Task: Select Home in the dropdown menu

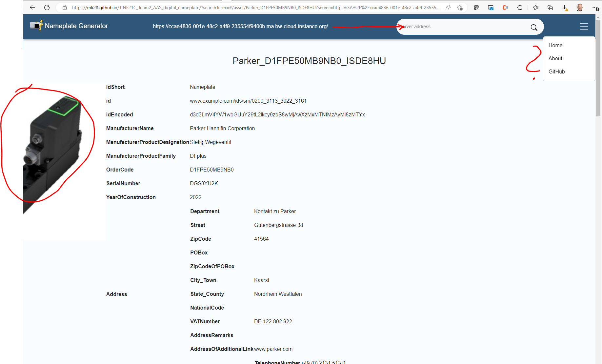Action: click(555, 45)
